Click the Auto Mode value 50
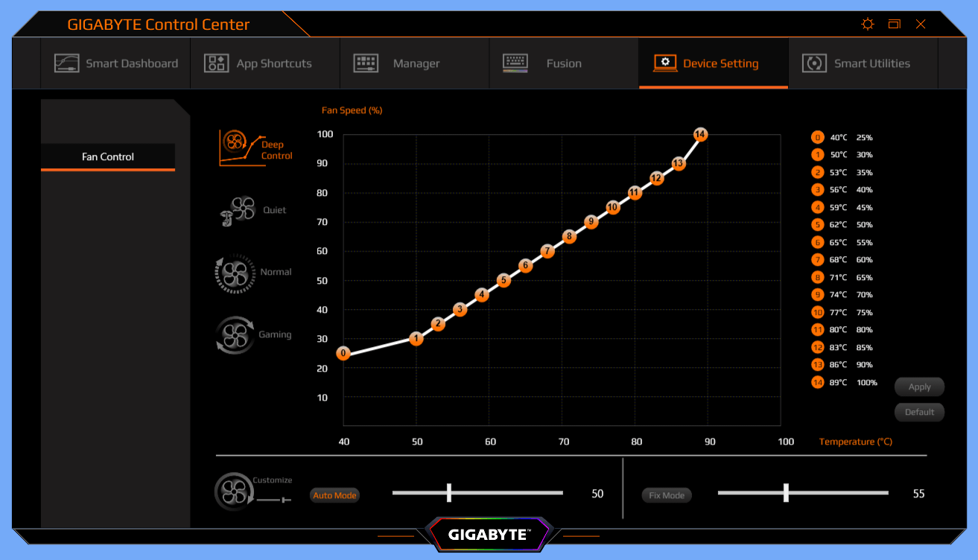The width and height of the screenshot is (978, 560). 597,494
